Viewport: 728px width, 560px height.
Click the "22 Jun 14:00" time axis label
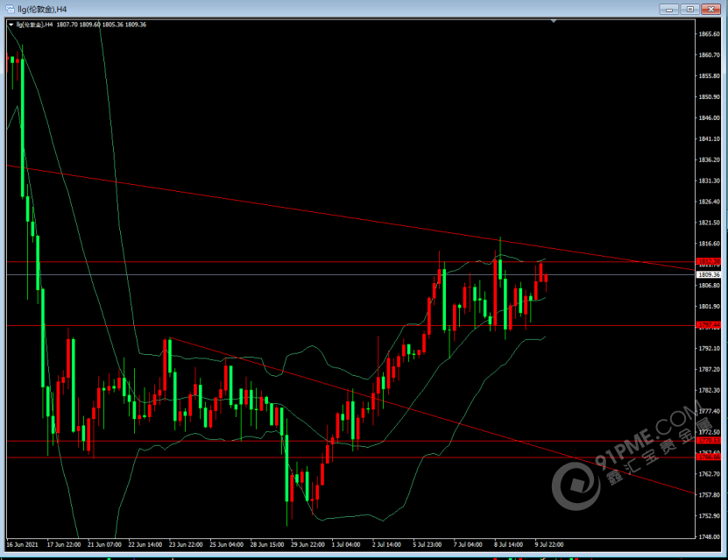(x=145, y=544)
